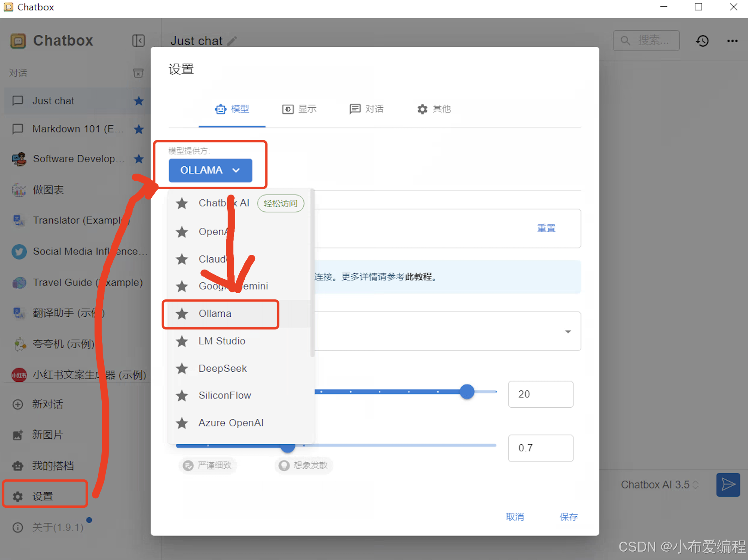The image size is (748, 560).
Task: Collapse the sidebar with the panel icon
Action: (138, 41)
